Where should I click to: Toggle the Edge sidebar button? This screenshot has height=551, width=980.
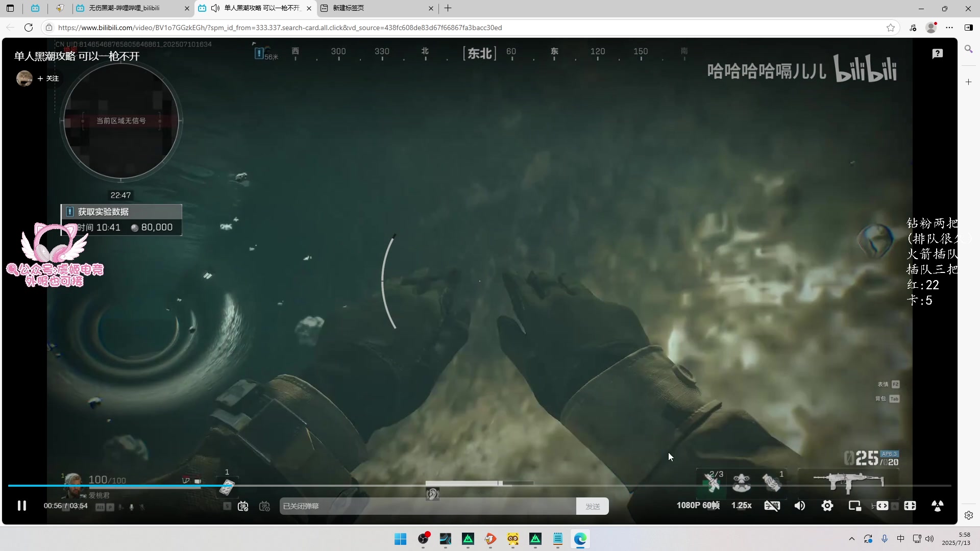(968, 28)
